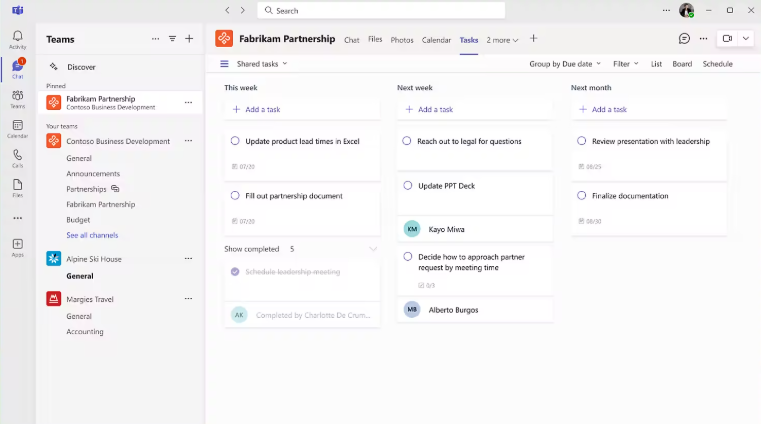Open the hamburger menu beside Shared tasks

click(224, 64)
